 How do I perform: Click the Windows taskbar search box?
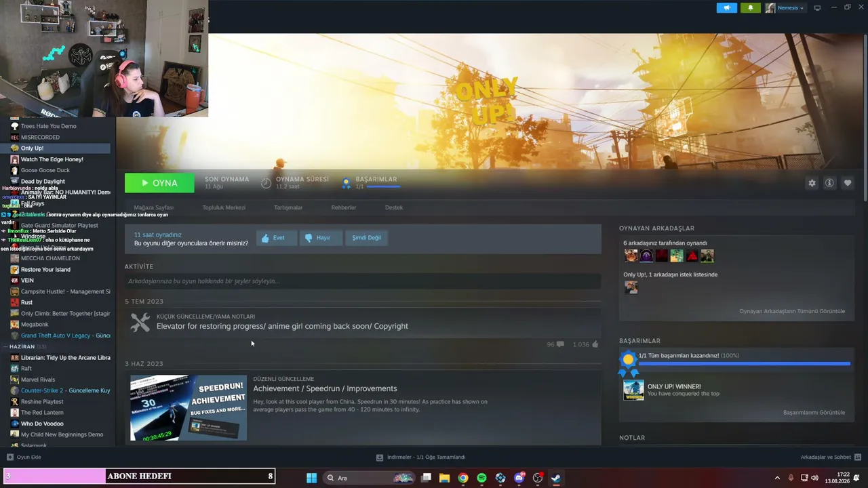[x=369, y=478]
